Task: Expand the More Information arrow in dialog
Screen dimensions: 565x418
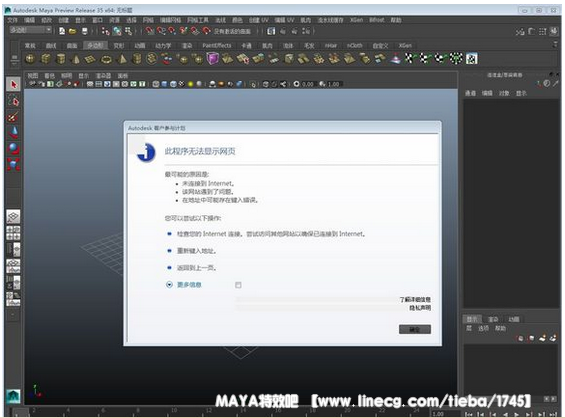Action: coord(169,285)
